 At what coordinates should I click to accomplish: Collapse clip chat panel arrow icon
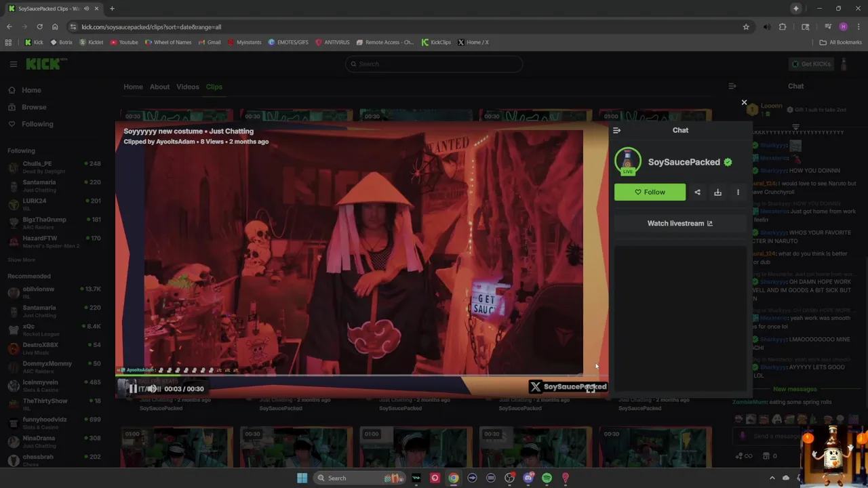coord(616,130)
